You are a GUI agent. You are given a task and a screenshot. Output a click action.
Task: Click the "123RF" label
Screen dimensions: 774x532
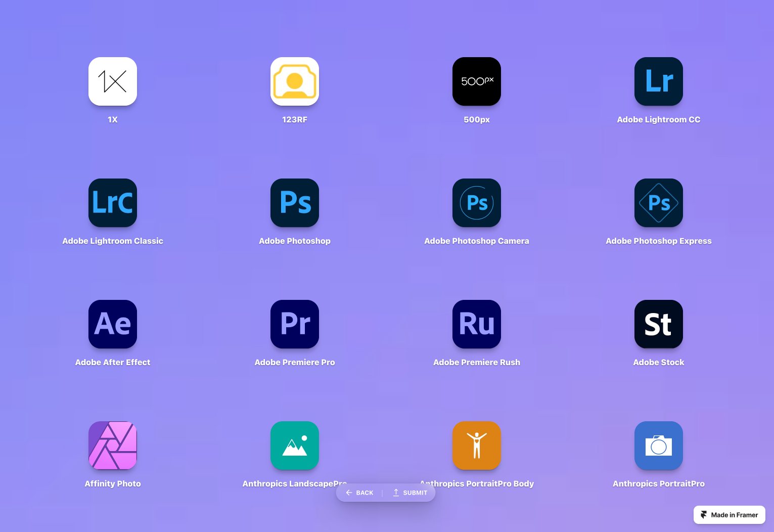pos(295,120)
